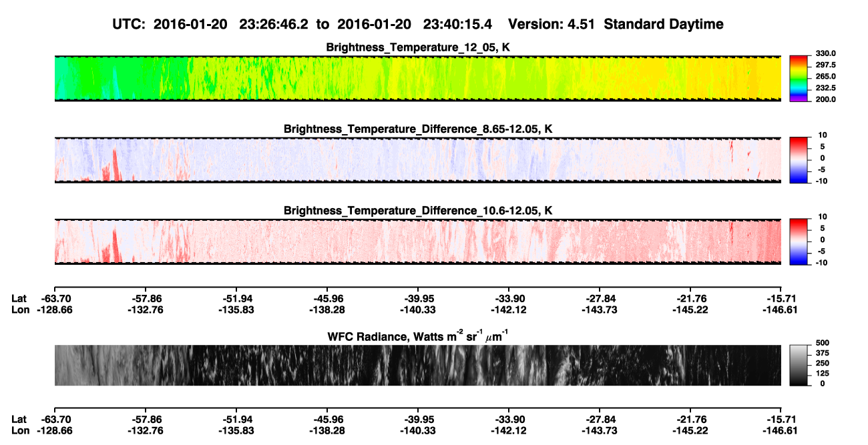The height and width of the screenshot is (445, 868).
Task: Click the 'Brightness_Temperature_12_05, K' panel title
Action: pyautogui.click(x=418, y=47)
